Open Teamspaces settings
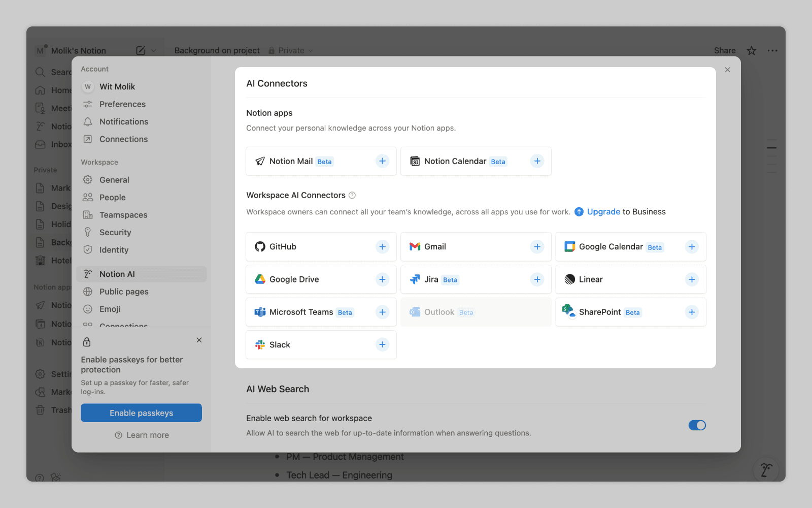Screen dimensions: 812x508 pyautogui.click(x=141, y=215)
